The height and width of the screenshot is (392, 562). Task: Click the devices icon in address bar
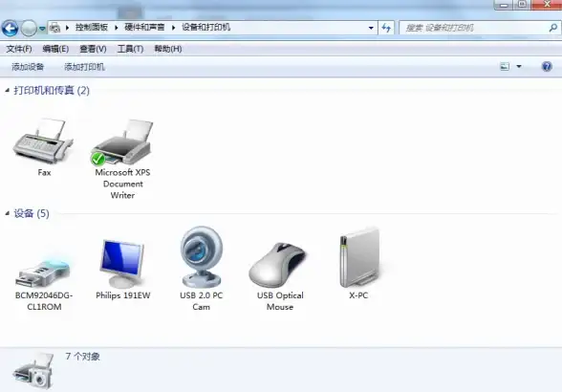[54, 28]
